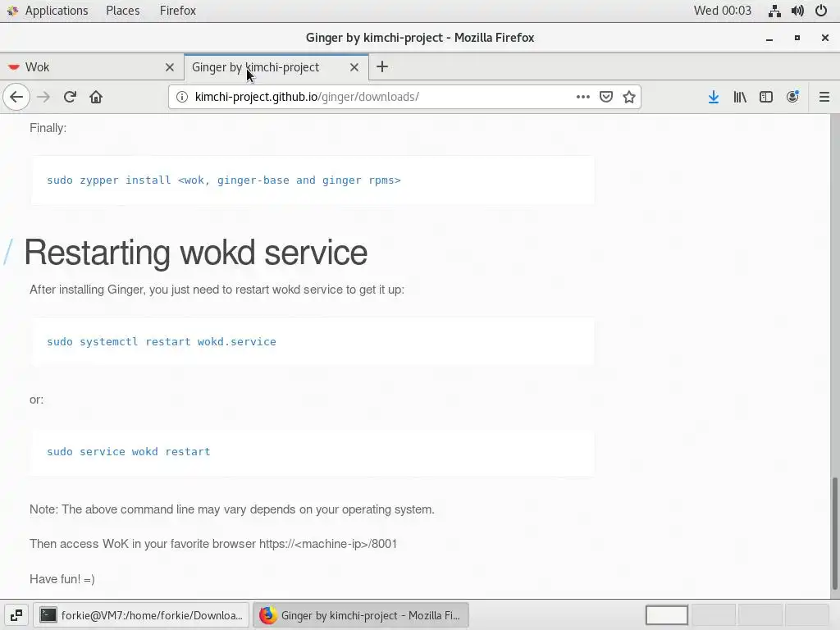Click the window switcher icon in bottom panel
The height and width of the screenshot is (630, 840).
click(16, 615)
